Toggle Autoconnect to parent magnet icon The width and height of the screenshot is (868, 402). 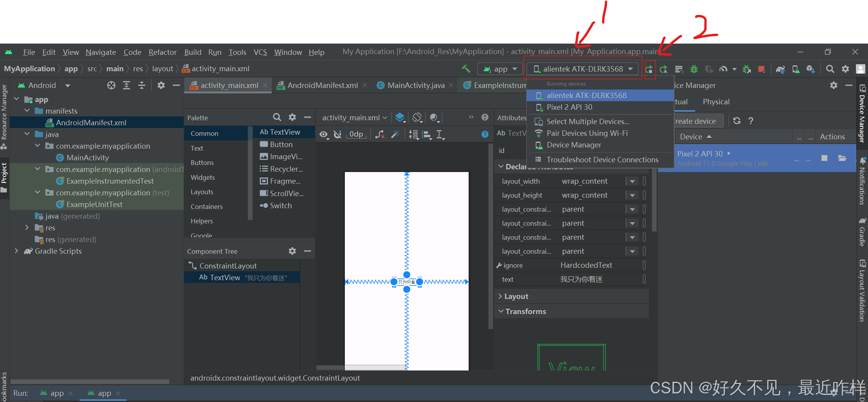pos(338,134)
